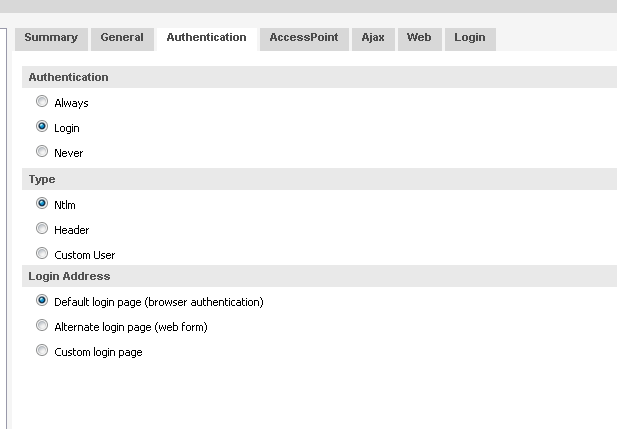This screenshot has width=624, height=429.
Task: Select the Always authentication radio button
Action: (x=42, y=102)
